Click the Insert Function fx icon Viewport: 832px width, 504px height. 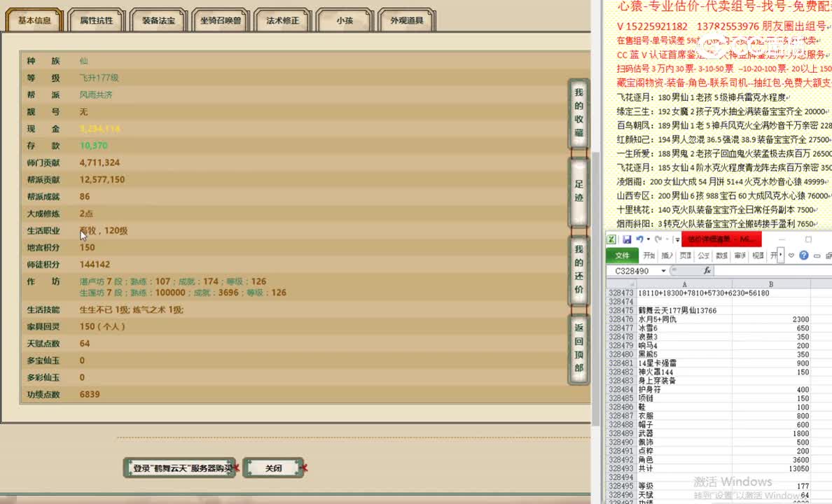(x=707, y=271)
